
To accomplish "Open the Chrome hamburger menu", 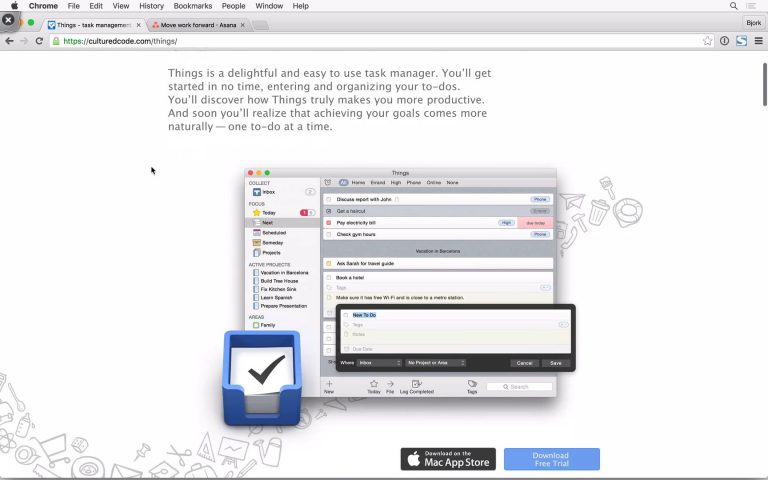I will 758,41.
